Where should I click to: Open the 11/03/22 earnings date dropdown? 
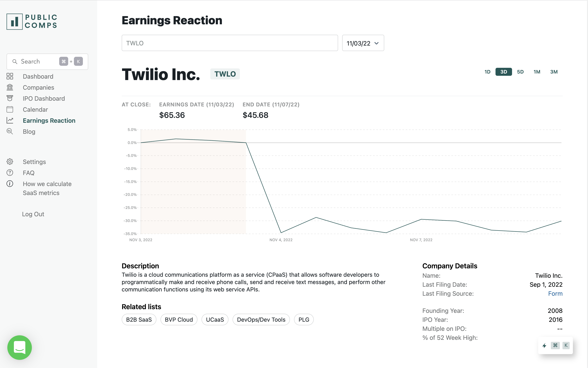point(363,43)
